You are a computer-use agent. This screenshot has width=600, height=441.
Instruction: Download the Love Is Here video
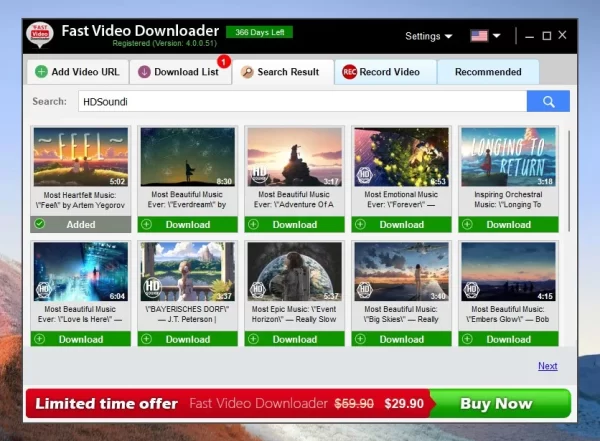point(81,339)
